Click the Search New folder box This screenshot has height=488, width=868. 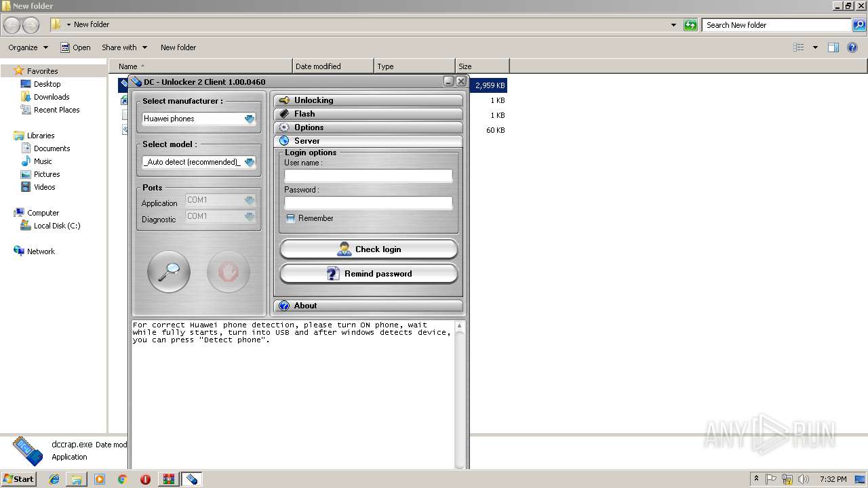(x=777, y=25)
